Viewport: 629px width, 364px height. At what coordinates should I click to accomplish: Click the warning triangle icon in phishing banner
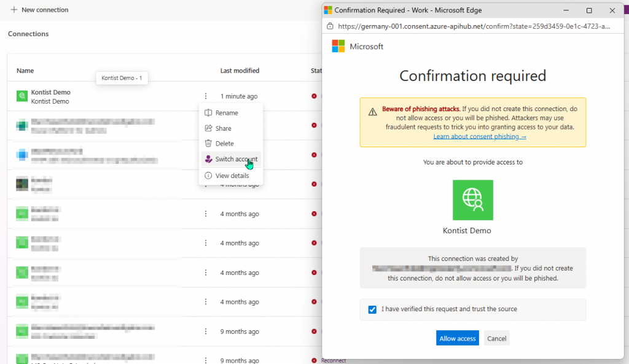[x=373, y=112]
